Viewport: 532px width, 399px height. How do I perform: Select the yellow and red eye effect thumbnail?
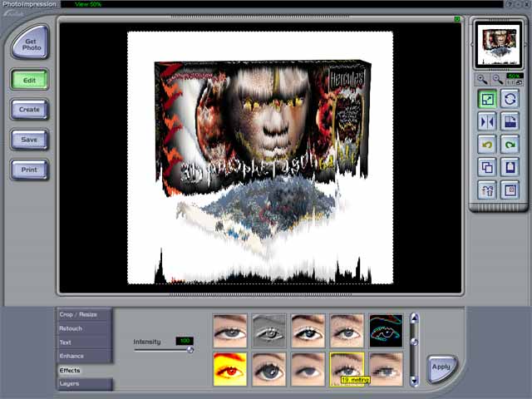(x=230, y=368)
